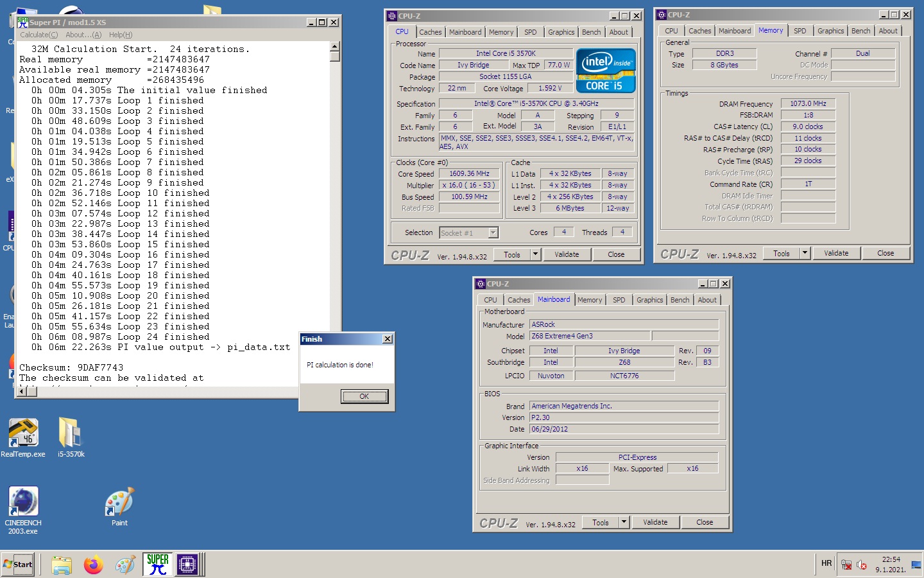The image size is (924, 578).
Task: Click the Intel Core i5 3570K name field
Action: (506, 53)
